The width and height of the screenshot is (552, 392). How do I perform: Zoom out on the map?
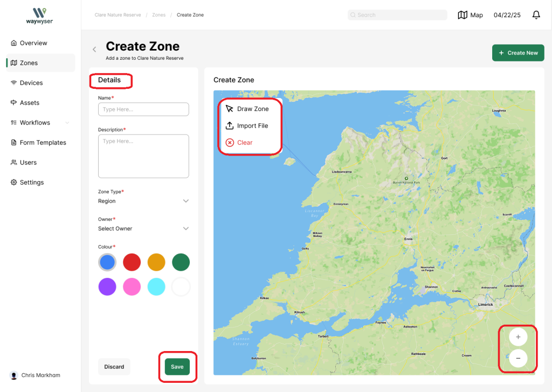[x=518, y=358]
